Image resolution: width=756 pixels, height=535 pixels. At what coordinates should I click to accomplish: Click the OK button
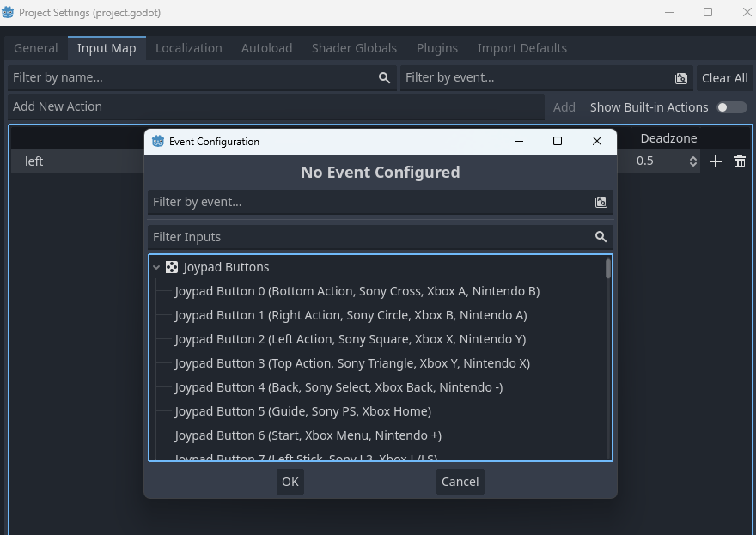[290, 482]
